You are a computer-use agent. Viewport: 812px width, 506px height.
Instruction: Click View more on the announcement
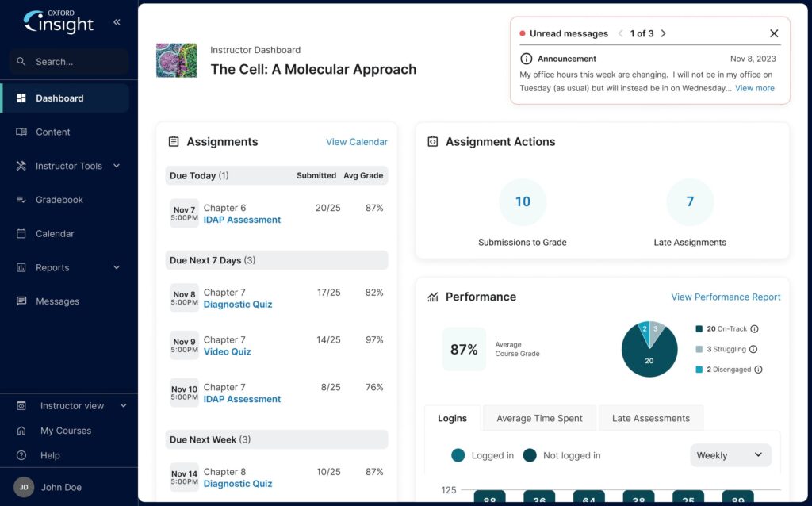pyautogui.click(x=754, y=88)
